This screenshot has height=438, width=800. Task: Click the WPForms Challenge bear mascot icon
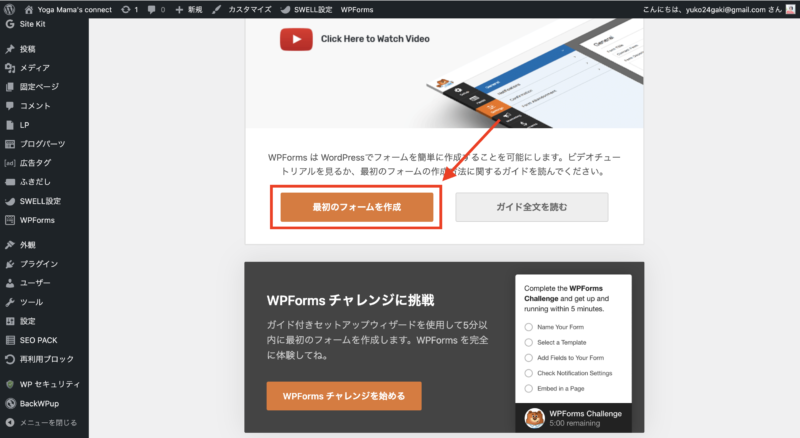click(x=535, y=418)
